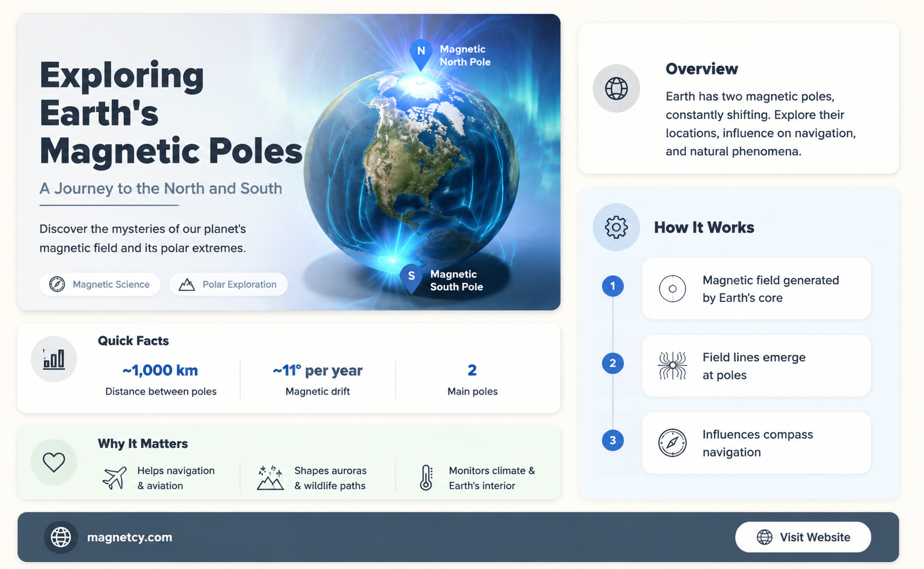Click the Why It Matters heading
Viewport: 924px width, 569px height.
(x=143, y=444)
